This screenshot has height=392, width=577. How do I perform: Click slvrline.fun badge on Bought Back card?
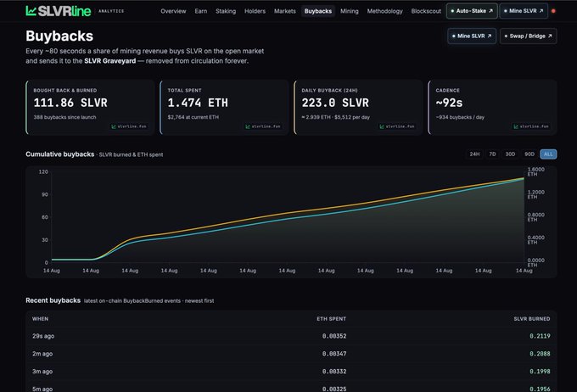point(129,126)
